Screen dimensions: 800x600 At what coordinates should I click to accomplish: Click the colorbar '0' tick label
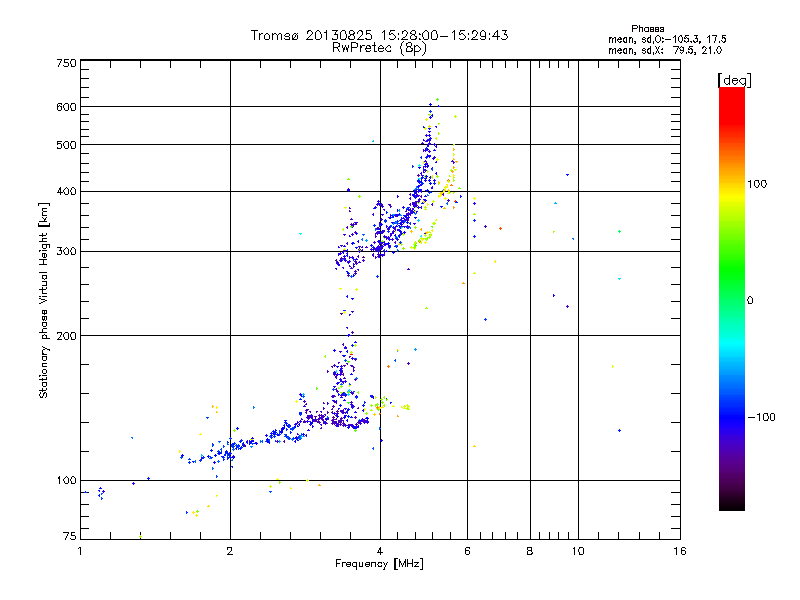(750, 301)
